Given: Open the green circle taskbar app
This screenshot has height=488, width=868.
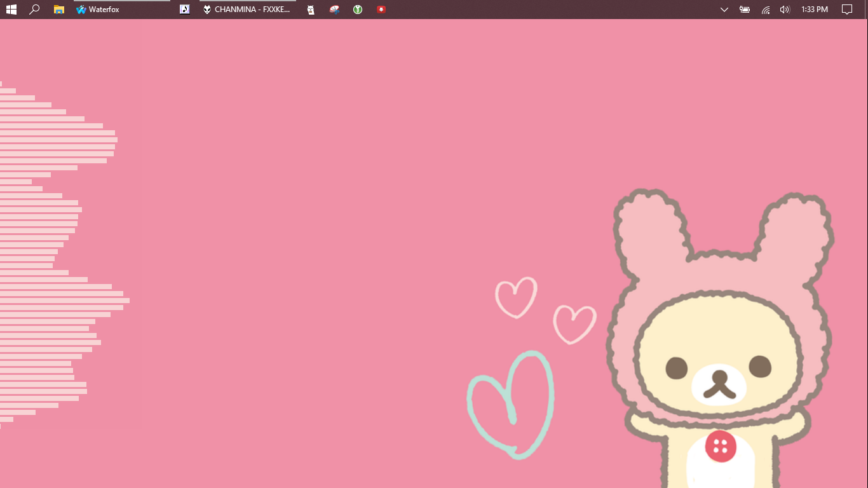Looking at the screenshot, I should click(x=358, y=10).
